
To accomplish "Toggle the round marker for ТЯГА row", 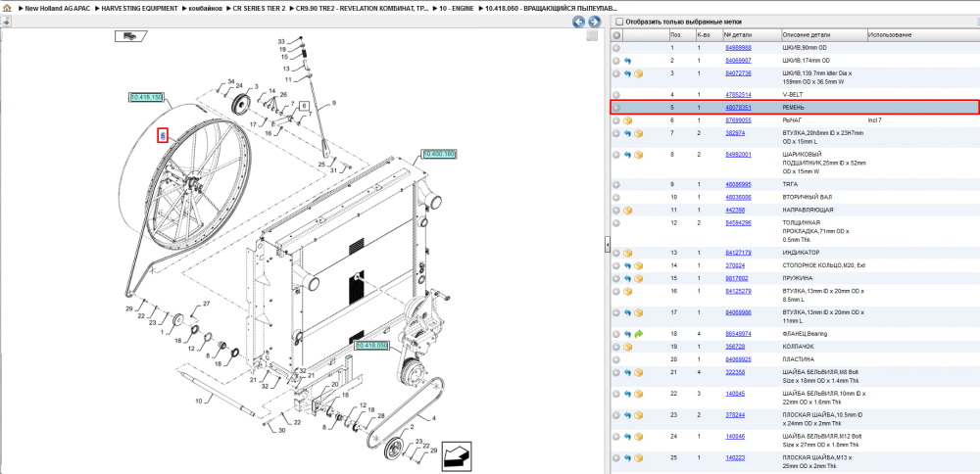I will tap(616, 185).
